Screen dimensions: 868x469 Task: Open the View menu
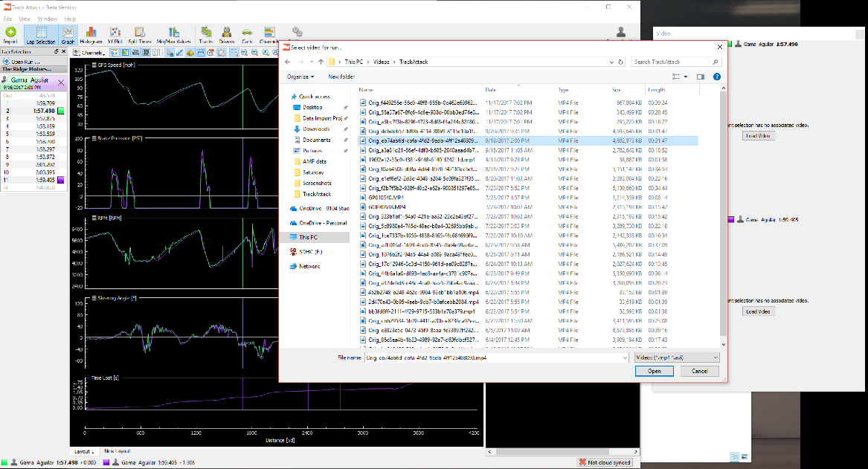pyautogui.click(x=25, y=19)
